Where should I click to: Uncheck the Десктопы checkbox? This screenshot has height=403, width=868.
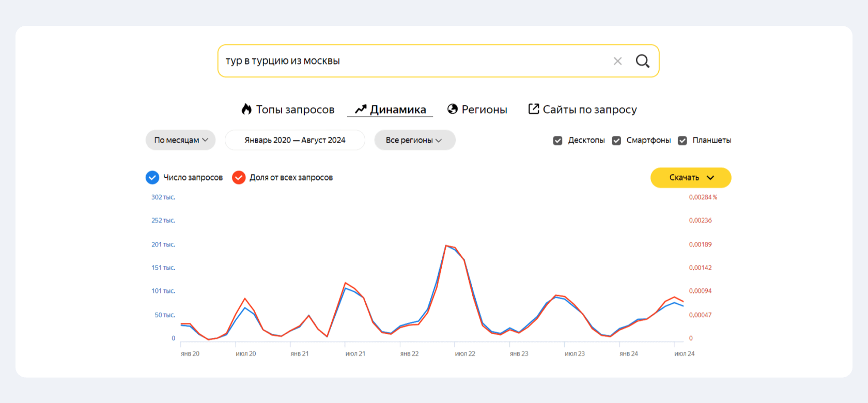557,141
